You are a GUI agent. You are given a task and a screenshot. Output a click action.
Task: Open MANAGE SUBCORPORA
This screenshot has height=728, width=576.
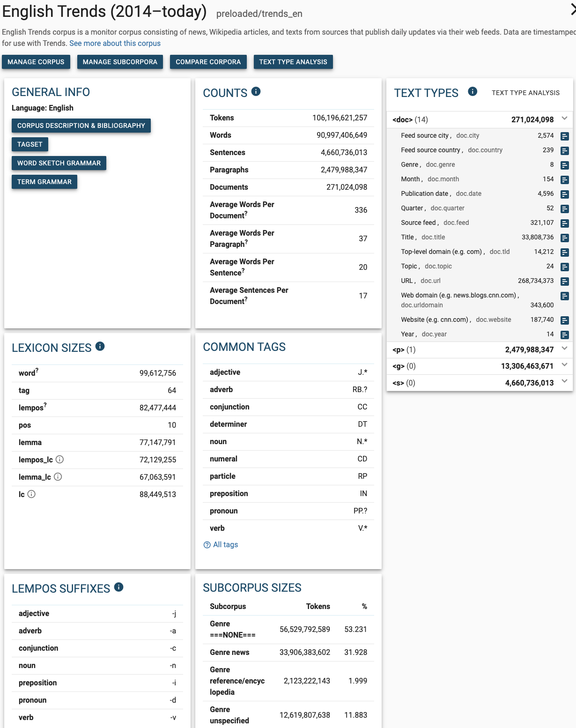(120, 62)
